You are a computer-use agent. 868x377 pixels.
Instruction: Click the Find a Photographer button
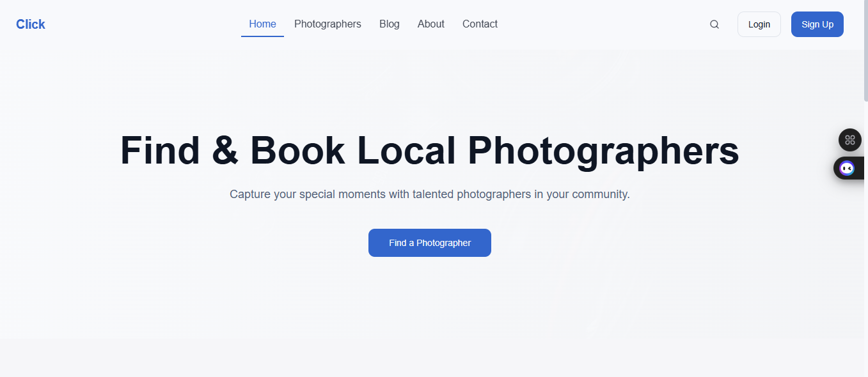[x=429, y=243]
